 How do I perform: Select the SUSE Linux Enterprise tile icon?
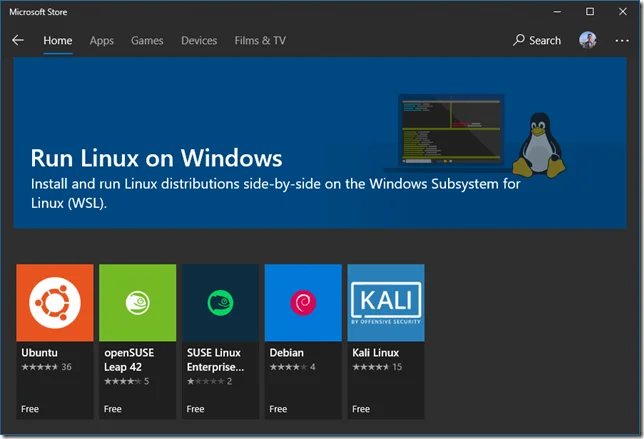tap(220, 303)
